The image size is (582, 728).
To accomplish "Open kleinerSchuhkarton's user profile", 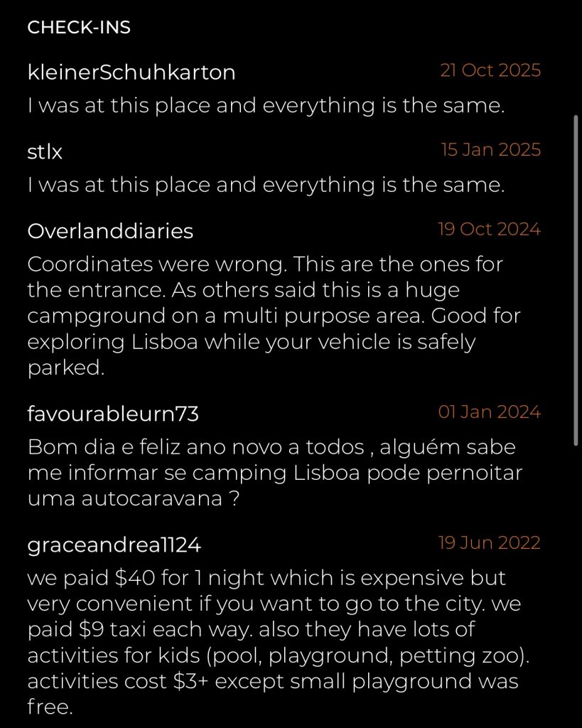I will (x=131, y=73).
